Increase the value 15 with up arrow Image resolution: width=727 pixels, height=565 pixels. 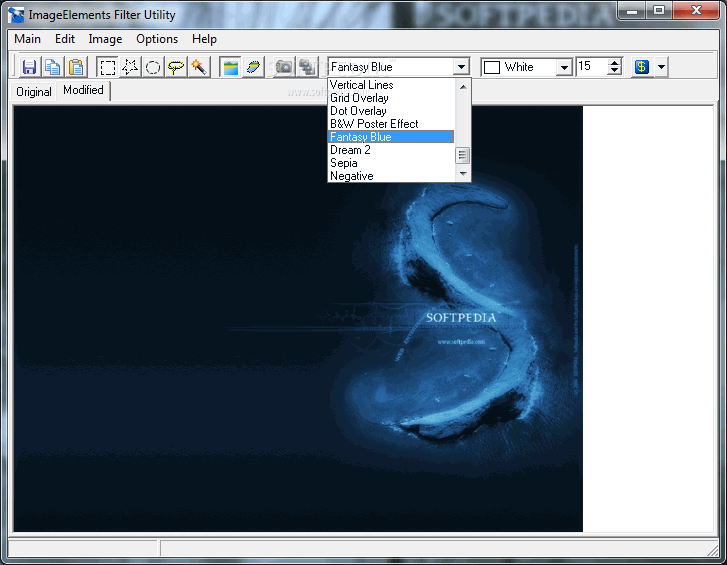point(614,63)
